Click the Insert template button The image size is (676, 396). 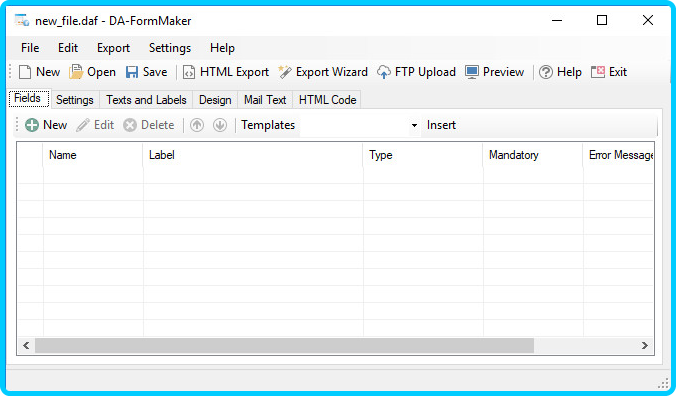pos(441,125)
